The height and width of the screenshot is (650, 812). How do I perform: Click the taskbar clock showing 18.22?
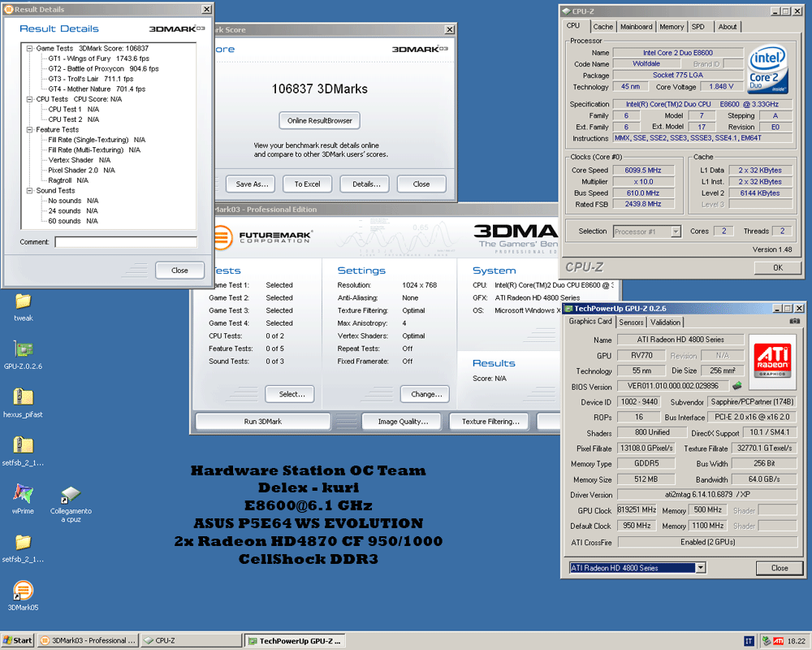click(796, 641)
